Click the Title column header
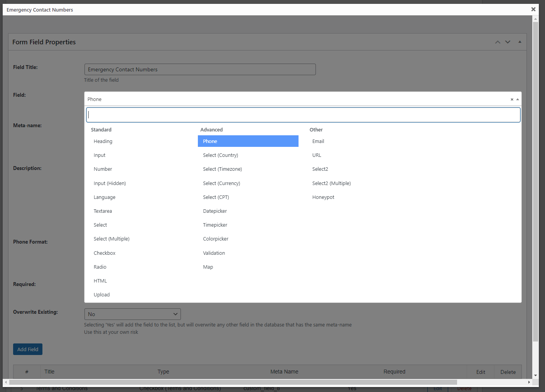Image resolution: width=545 pixels, height=392 pixels. [x=49, y=372]
